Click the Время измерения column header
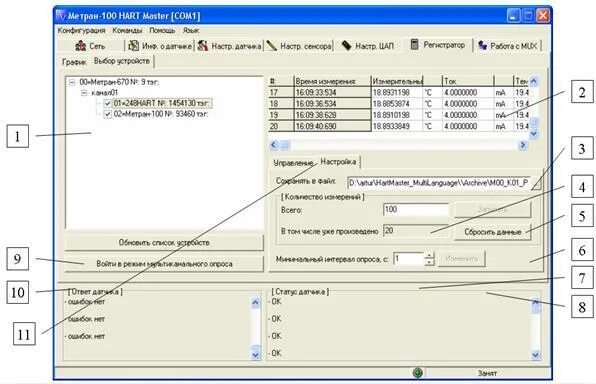The width and height of the screenshot is (596, 384). point(332,81)
